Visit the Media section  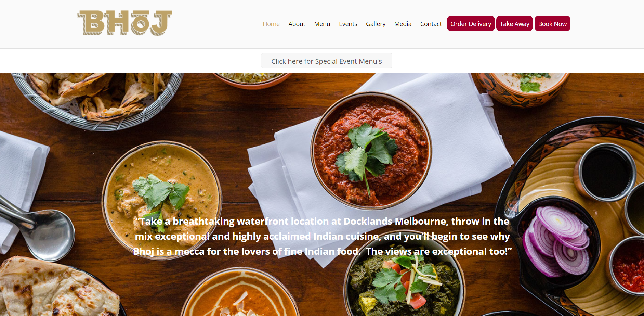(x=403, y=24)
